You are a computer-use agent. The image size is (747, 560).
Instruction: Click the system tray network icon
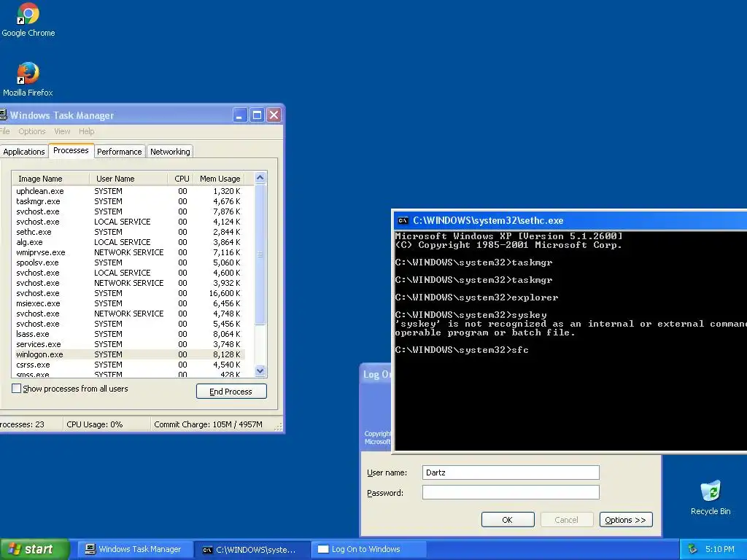(693, 549)
